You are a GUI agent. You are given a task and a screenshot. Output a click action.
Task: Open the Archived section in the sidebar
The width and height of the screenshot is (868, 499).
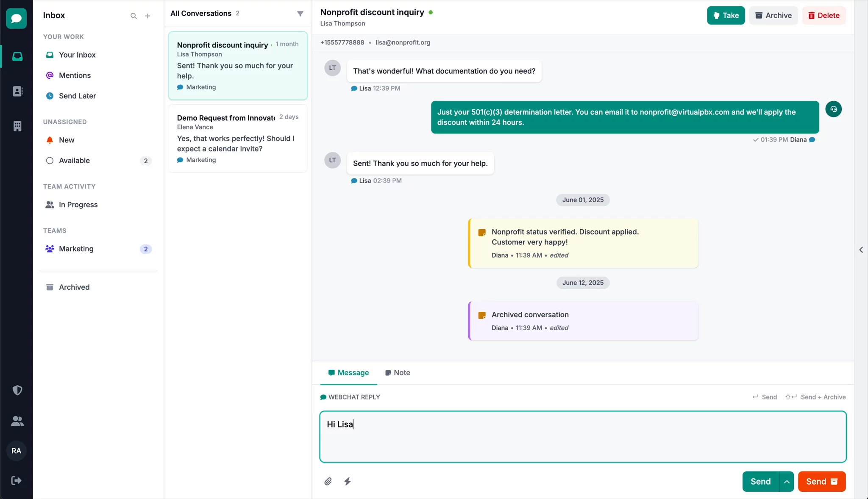(74, 287)
